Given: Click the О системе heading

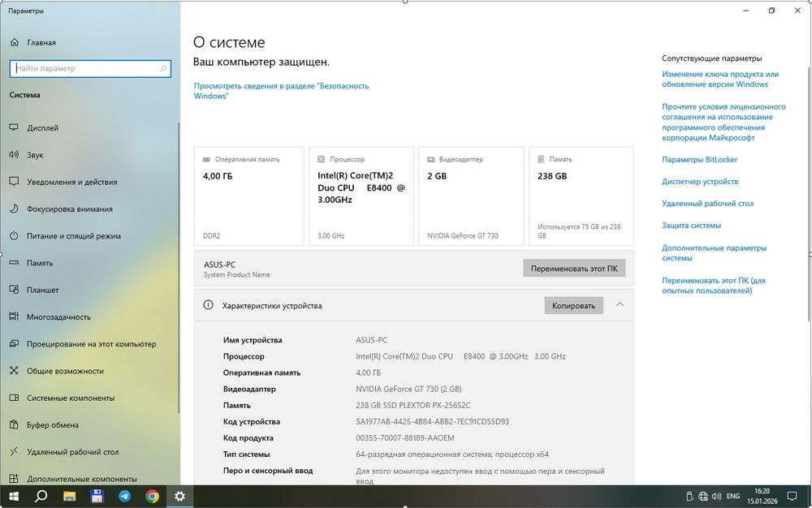Looking at the screenshot, I should pos(229,42).
